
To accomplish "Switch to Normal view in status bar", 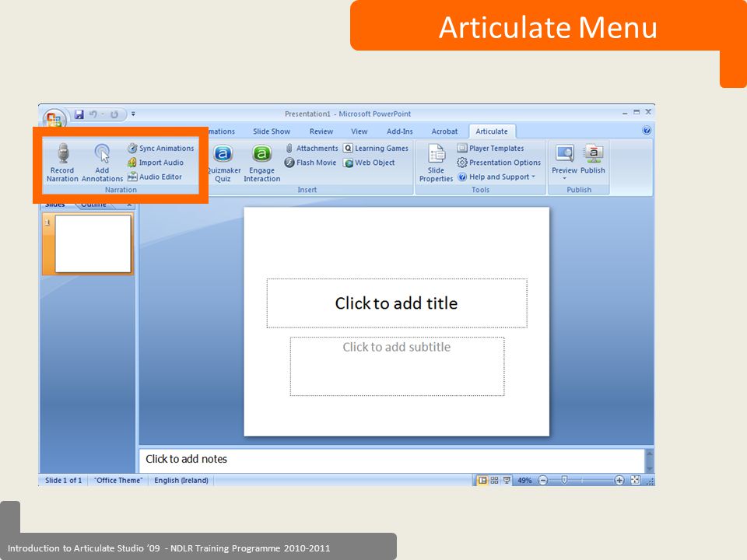I will [x=482, y=481].
